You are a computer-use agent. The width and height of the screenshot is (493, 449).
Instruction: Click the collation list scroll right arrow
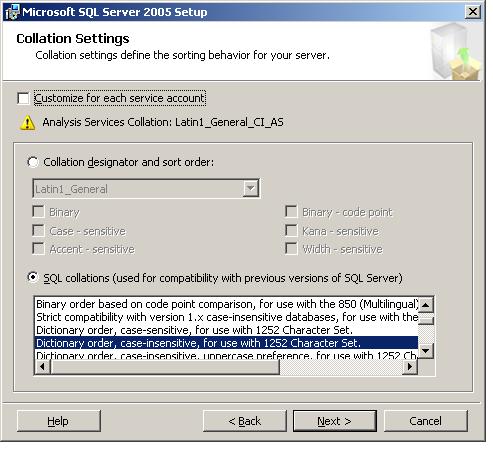(x=410, y=367)
